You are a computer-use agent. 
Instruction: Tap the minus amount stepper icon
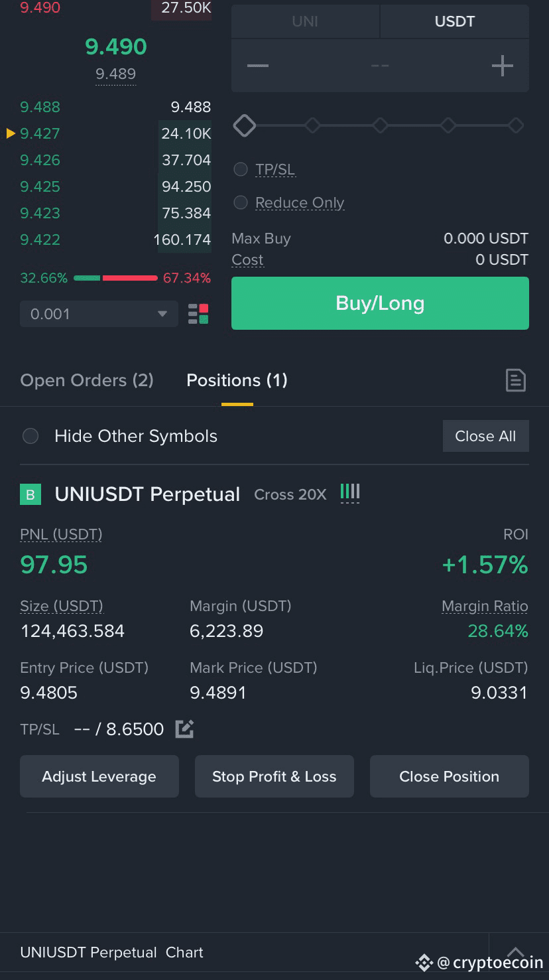coord(258,65)
